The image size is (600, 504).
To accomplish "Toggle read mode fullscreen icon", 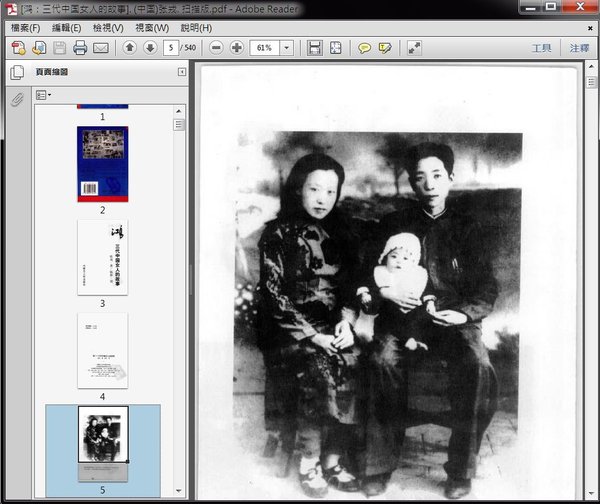I will pos(415,48).
